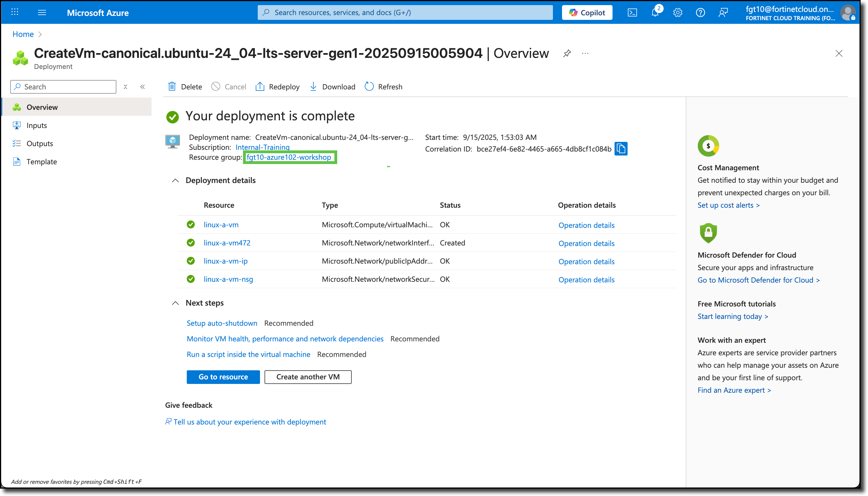Refresh the deployment status
The width and height of the screenshot is (868, 496).
pyautogui.click(x=383, y=87)
